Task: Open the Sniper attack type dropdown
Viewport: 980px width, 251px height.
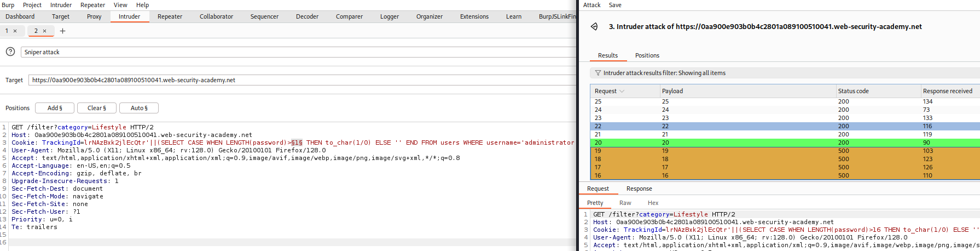Action: (x=298, y=52)
